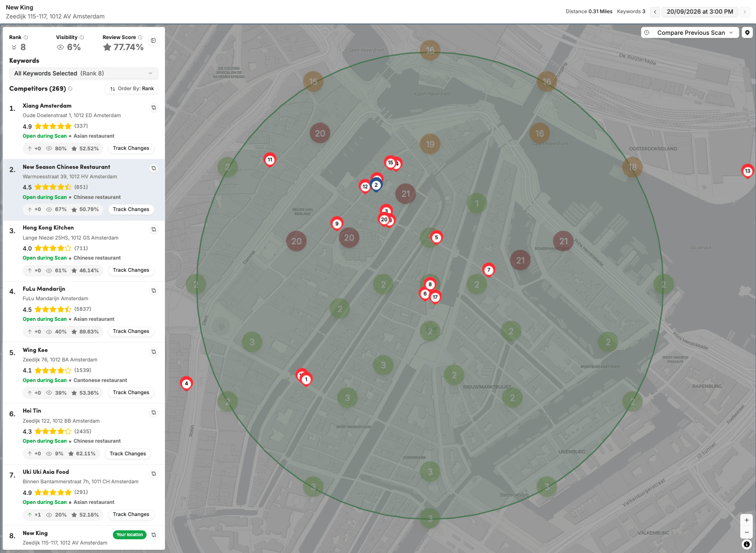756x553 pixels.
Task: Select the FuLu Mandarijn competitor name
Action: point(44,289)
